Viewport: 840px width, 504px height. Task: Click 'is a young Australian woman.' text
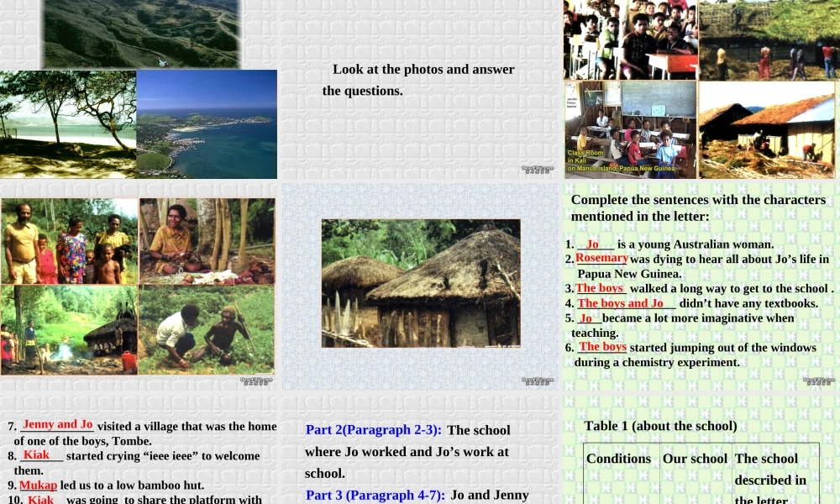696,244
